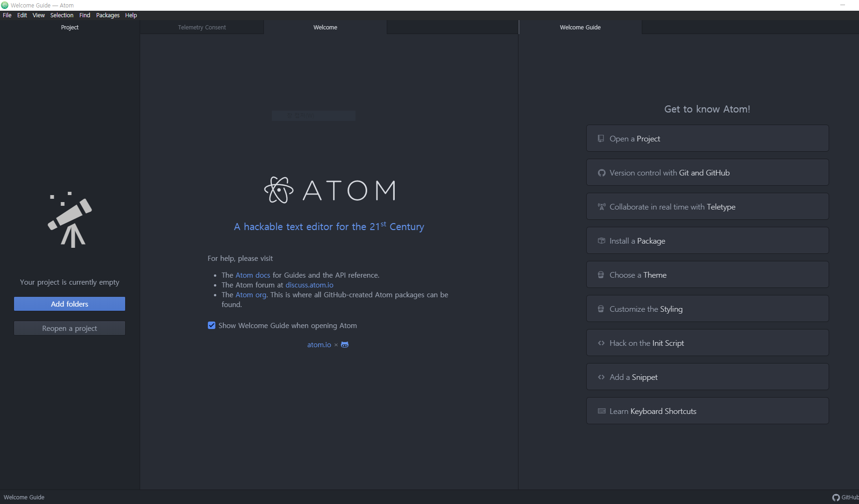Expand Collaborate in real time with Teletype
859x504 pixels.
[707, 206]
